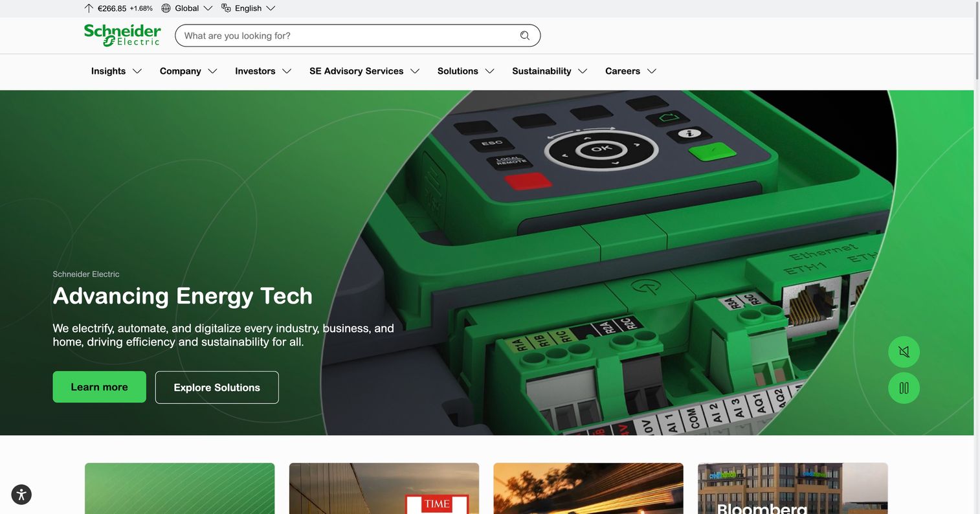The image size is (980, 514).
Task: Open the accessibility widget icon
Action: [x=21, y=495]
